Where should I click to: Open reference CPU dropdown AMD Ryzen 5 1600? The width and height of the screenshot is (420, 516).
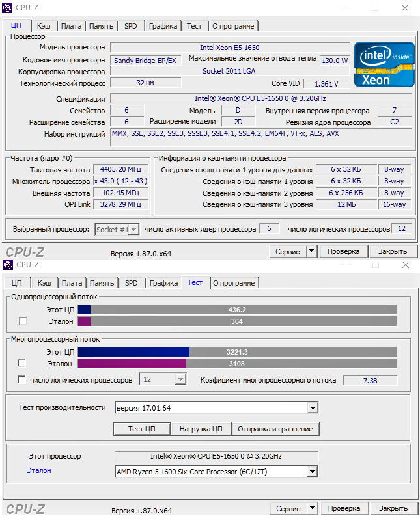tap(313, 472)
